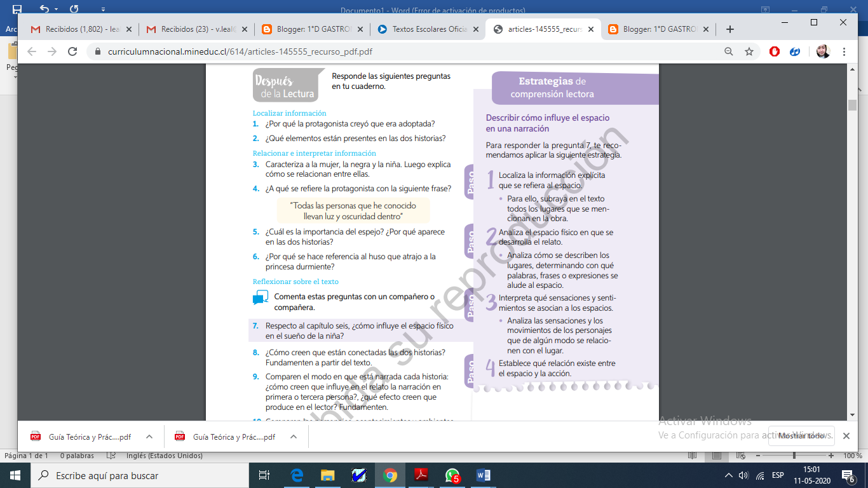Switch Word to Web Layout view
This screenshot has width=868, height=488.
click(x=740, y=456)
